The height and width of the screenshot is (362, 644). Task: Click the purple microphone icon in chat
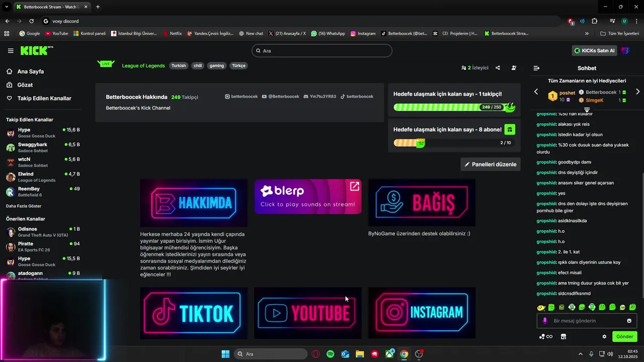pyautogui.click(x=544, y=321)
